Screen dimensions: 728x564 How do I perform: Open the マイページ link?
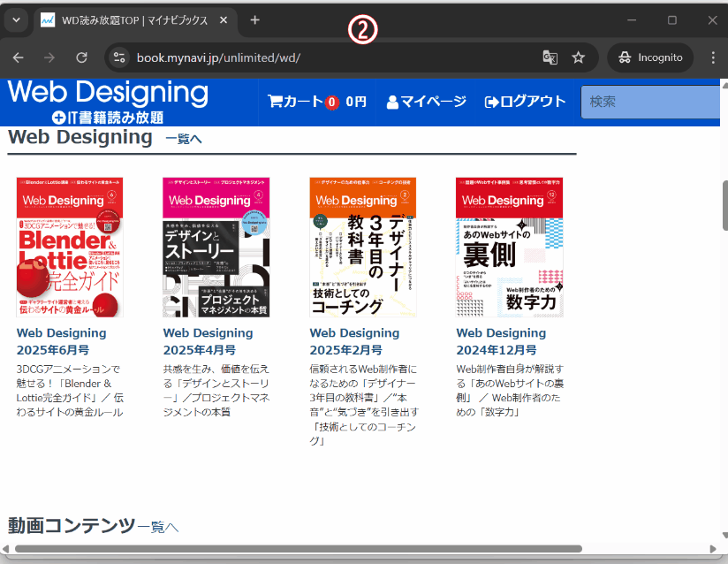pos(426,102)
